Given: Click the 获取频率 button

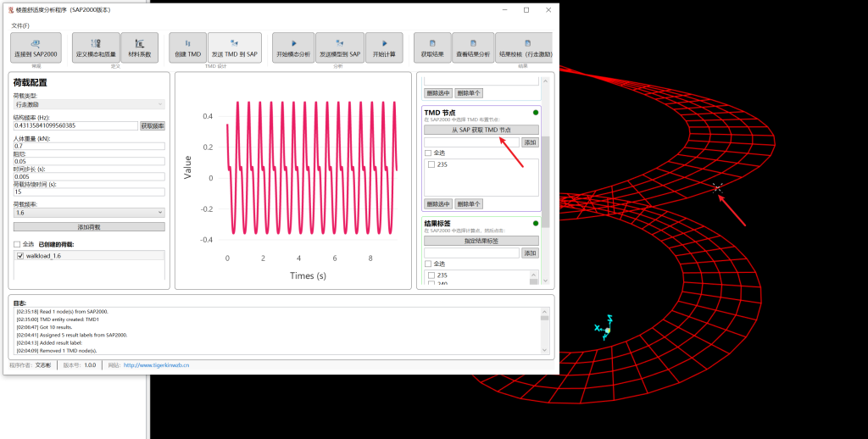Looking at the screenshot, I should pos(153,126).
